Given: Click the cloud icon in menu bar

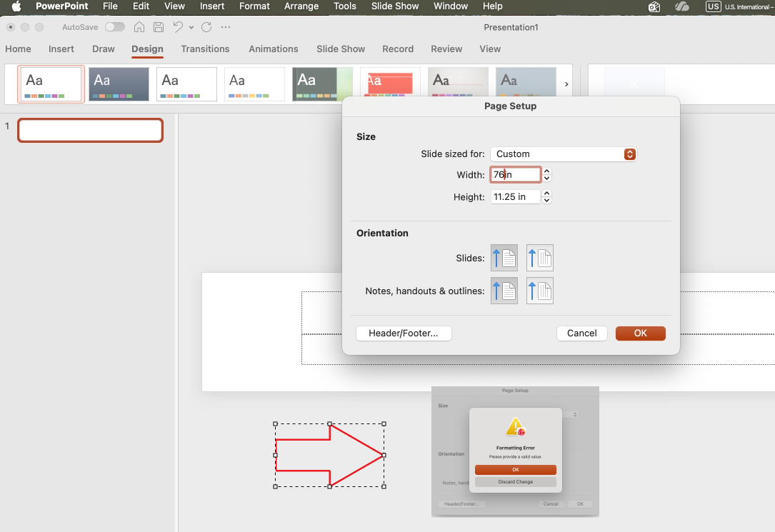Looking at the screenshot, I should (x=682, y=6).
